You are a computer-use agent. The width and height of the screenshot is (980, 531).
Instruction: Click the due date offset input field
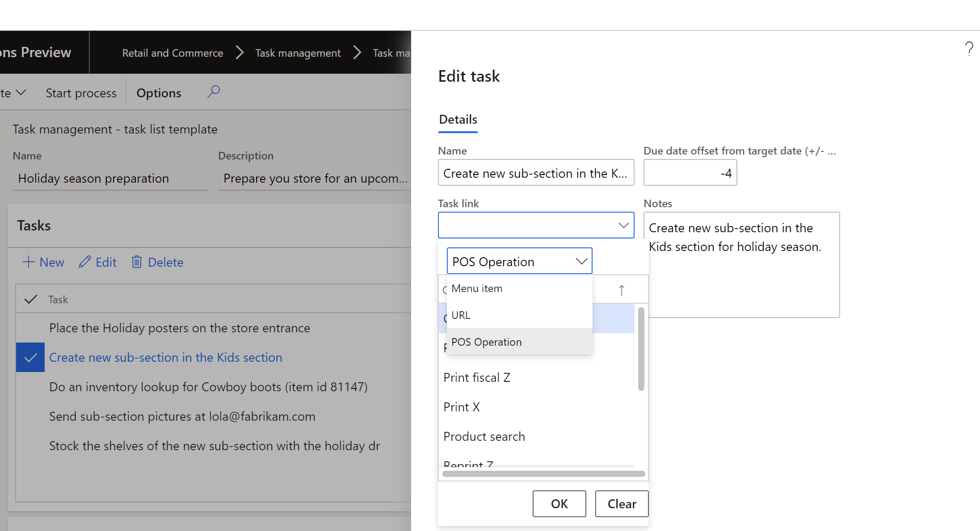(x=689, y=173)
